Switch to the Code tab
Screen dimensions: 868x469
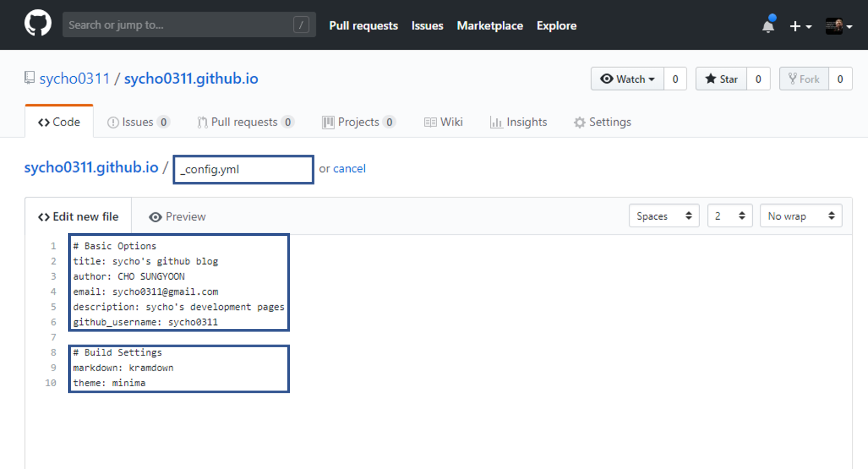59,122
